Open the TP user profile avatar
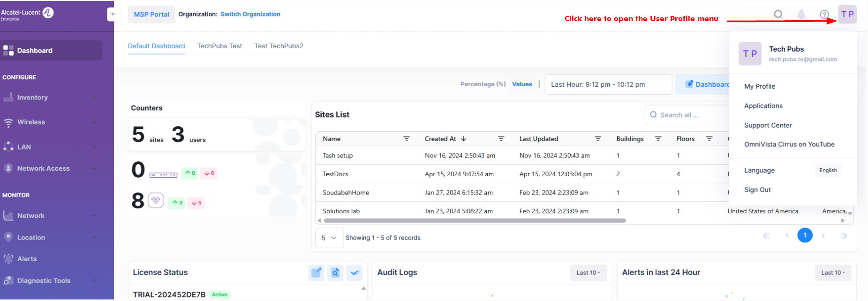 847,14
